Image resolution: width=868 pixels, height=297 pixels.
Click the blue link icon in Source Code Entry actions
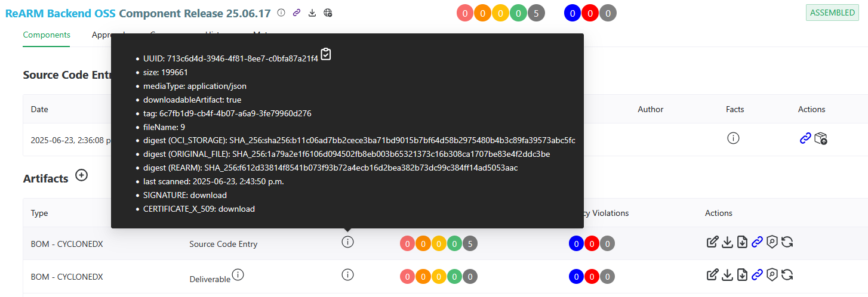click(805, 138)
